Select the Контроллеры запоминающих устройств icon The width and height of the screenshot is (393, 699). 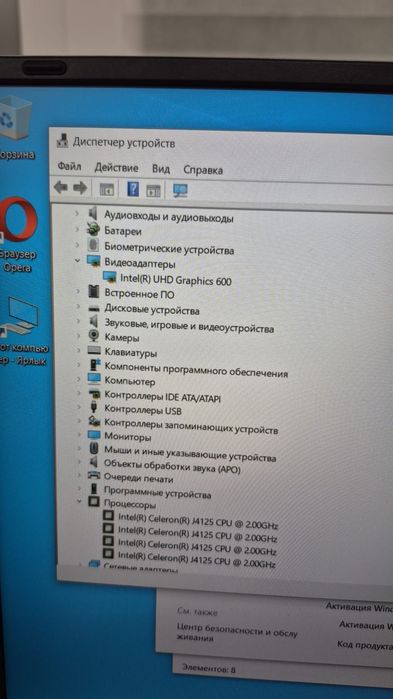[x=94, y=420]
